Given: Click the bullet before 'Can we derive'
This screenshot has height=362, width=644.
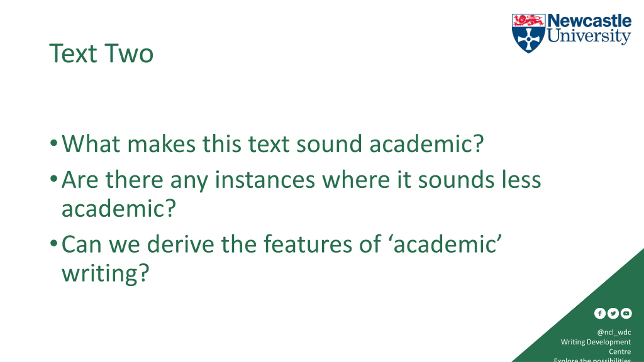Looking at the screenshot, I should [54, 243].
